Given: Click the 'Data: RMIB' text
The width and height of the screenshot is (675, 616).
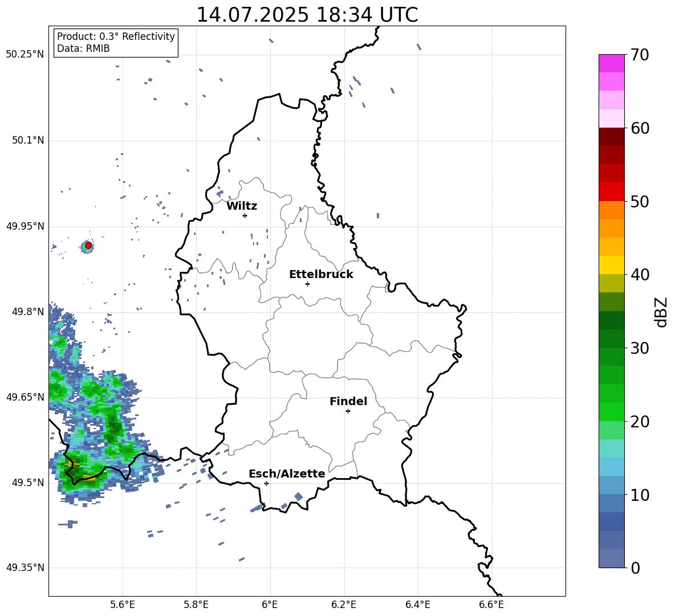Looking at the screenshot, I should pos(83,48).
